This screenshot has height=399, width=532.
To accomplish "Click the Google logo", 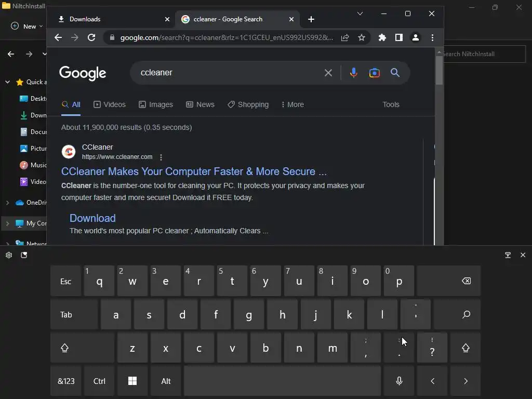I will click(83, 73).
